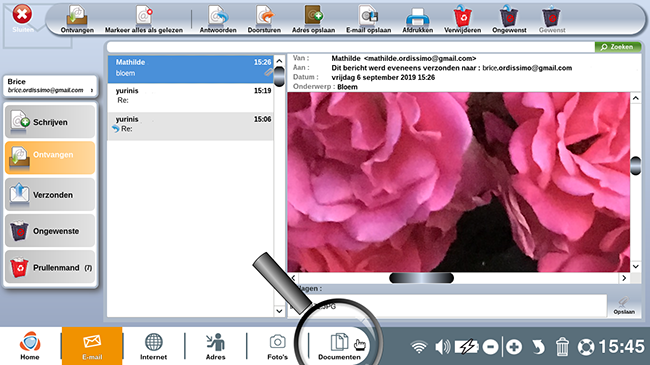This screenshot has height=365, width=650.
Task: Click the Wi-Fi status icon
Action: (x=419, y=347)
